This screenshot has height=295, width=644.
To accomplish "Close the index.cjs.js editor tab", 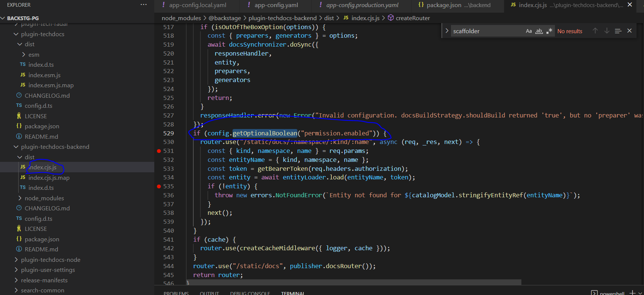I will tap(630, 5).
